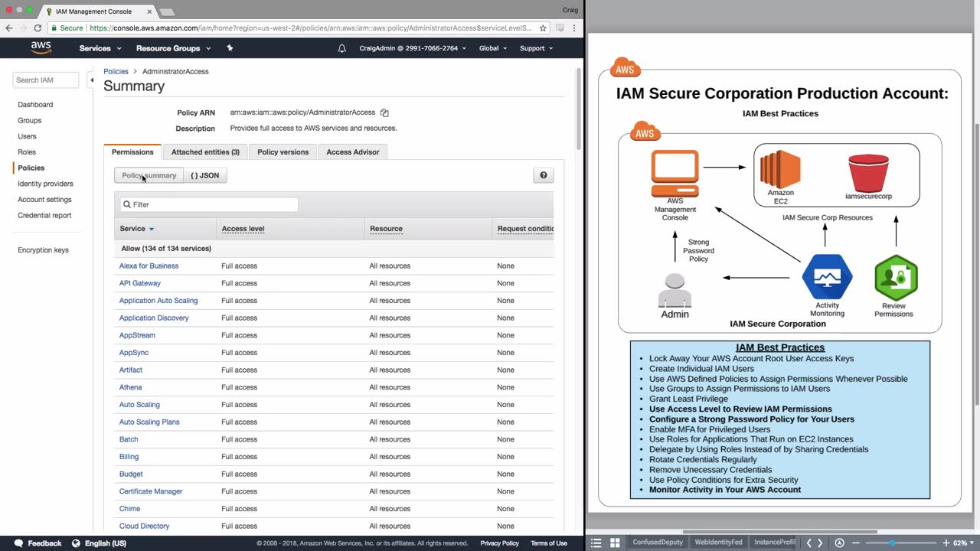This screenshot has height=551, width=980.
Task: Click the Admin user icon in diagram
Action: [675, 290]
